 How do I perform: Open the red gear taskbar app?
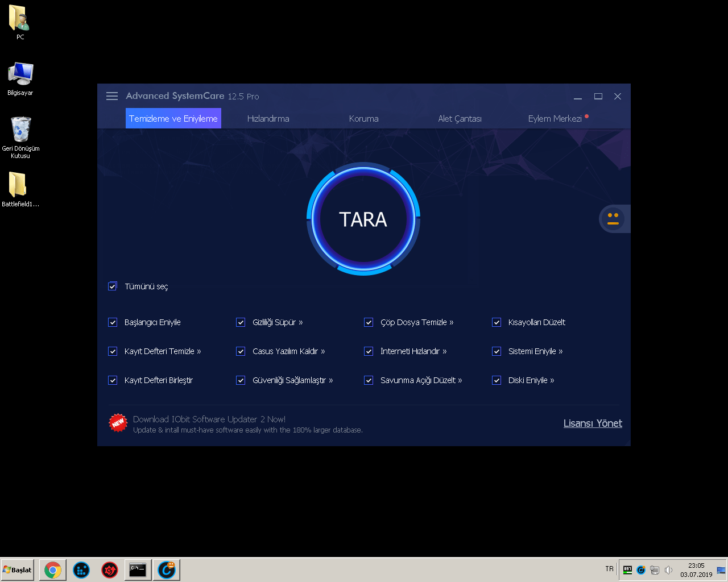[x=110, y=570]
